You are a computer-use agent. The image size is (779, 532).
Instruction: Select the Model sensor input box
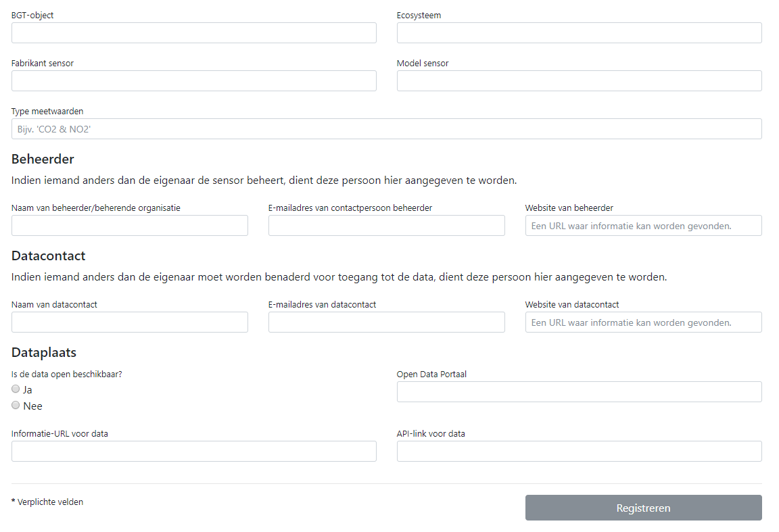click(579, 81)
